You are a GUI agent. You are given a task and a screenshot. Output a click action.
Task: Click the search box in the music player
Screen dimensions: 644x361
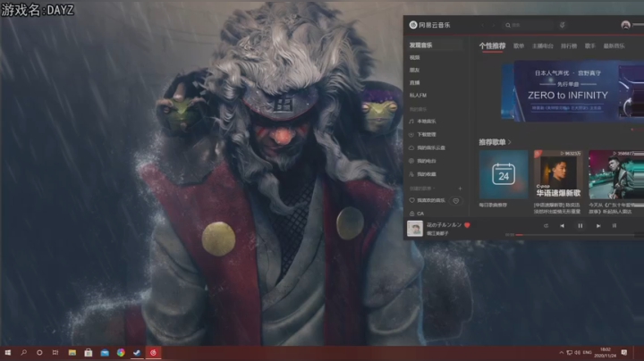[529, 25]
